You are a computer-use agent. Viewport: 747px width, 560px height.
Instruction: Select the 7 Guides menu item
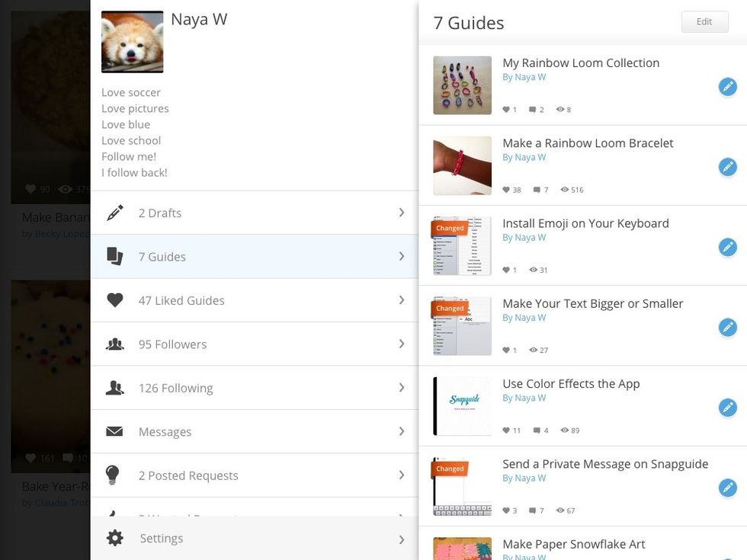click(162, 257)
